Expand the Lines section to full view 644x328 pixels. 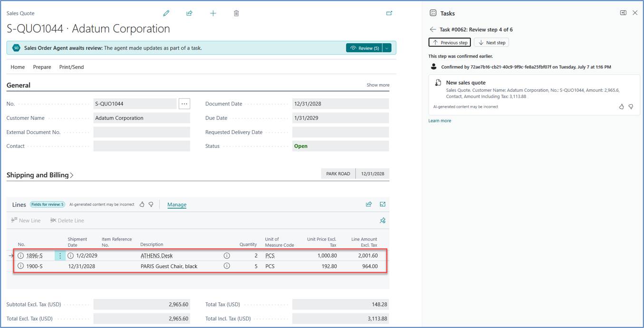point(382,204)
